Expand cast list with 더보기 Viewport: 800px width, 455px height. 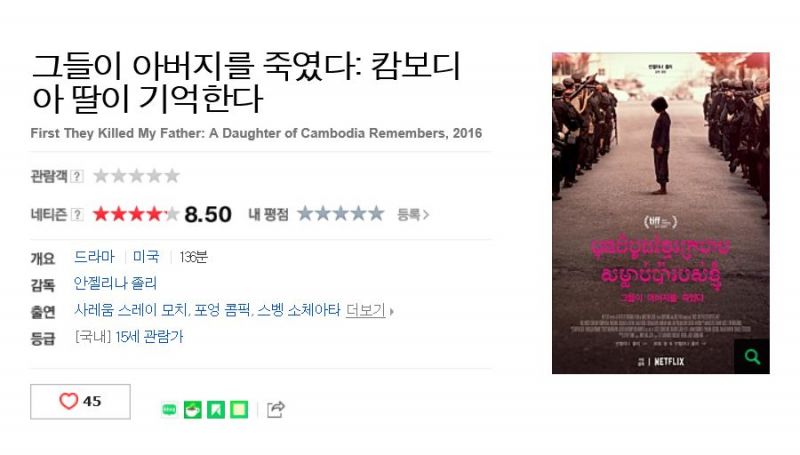[365, 310]
